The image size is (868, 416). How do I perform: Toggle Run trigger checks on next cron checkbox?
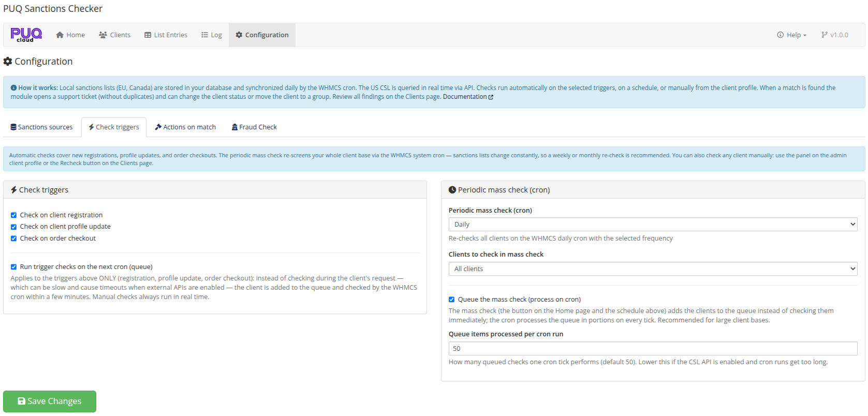[x=14, y=267]
